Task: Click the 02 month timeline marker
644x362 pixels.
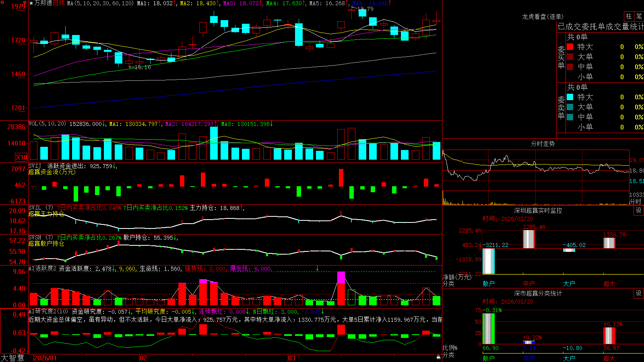Action: point(143,358)
